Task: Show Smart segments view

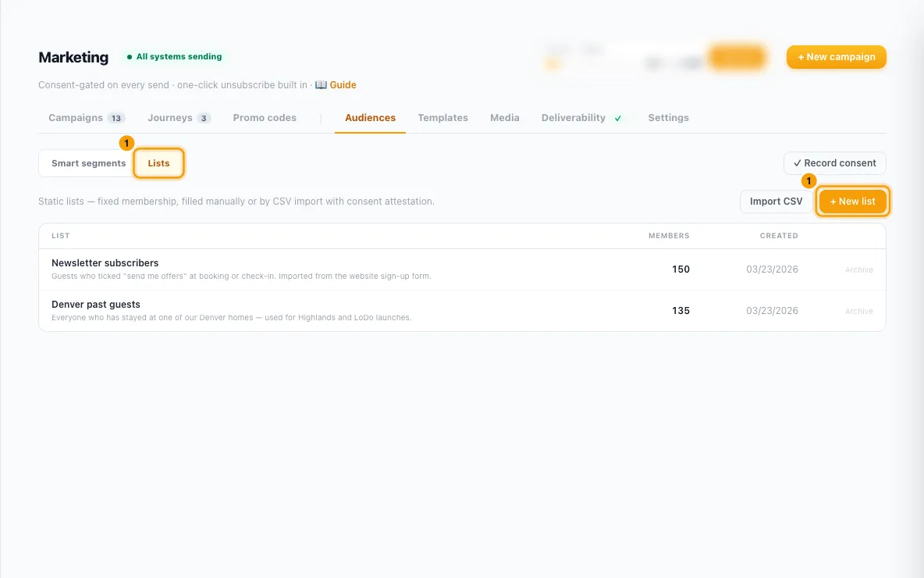Action: tap(88, 163)
